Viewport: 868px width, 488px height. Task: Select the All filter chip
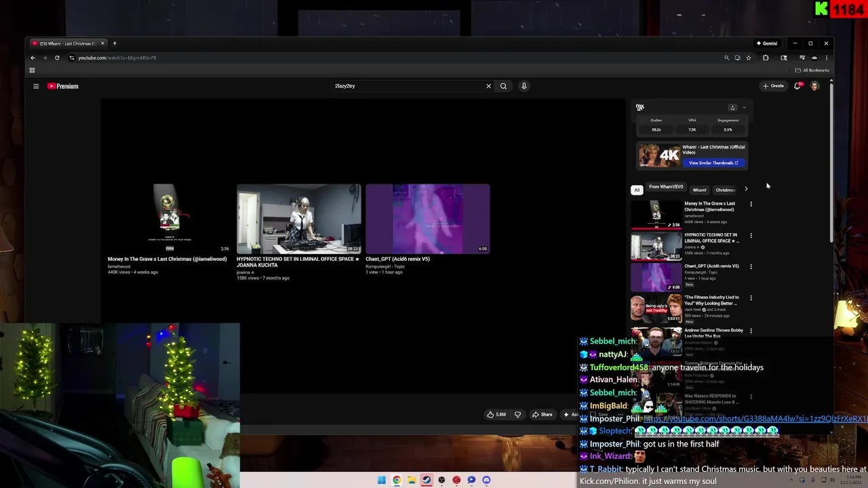coord(637,190)
